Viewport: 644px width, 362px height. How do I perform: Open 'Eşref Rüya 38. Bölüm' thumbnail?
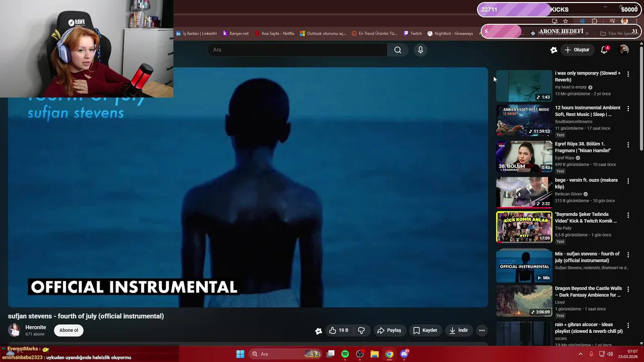(x=524, y=157)
